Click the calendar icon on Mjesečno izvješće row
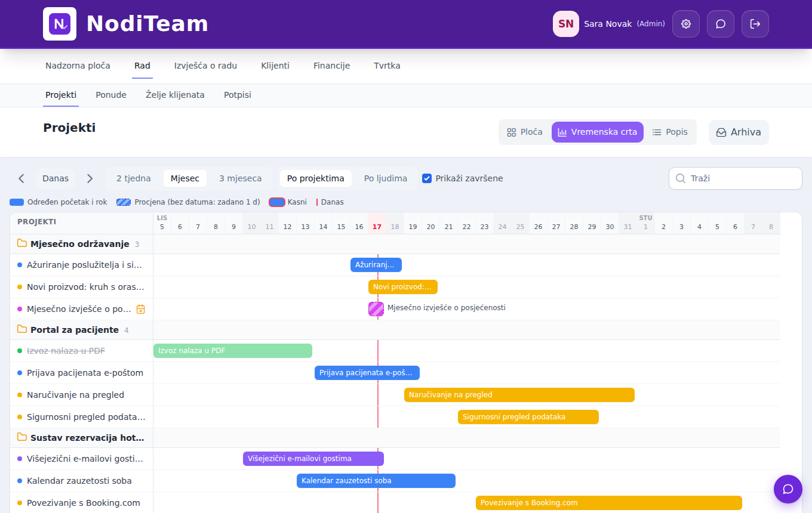 (141, 309)
